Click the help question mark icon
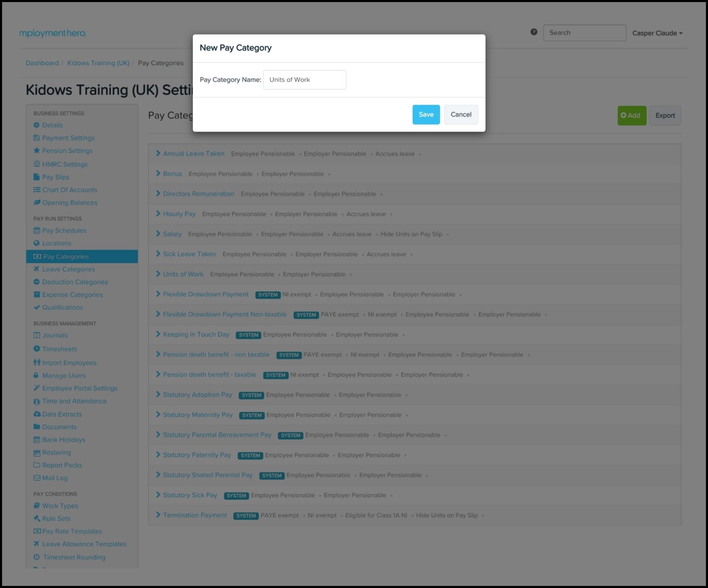The height and width of the screenshot is (588, 708). click(x=534, y=32)
